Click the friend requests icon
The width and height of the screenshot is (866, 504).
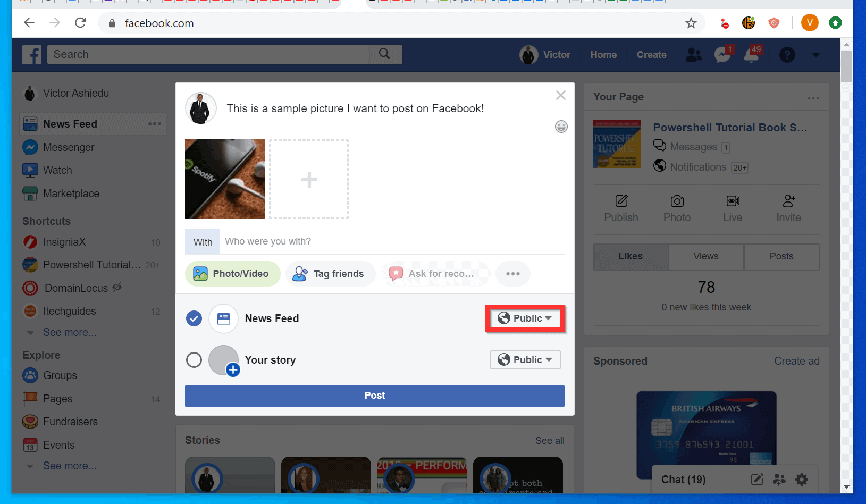pyautogui.click(x=693, y=54)
